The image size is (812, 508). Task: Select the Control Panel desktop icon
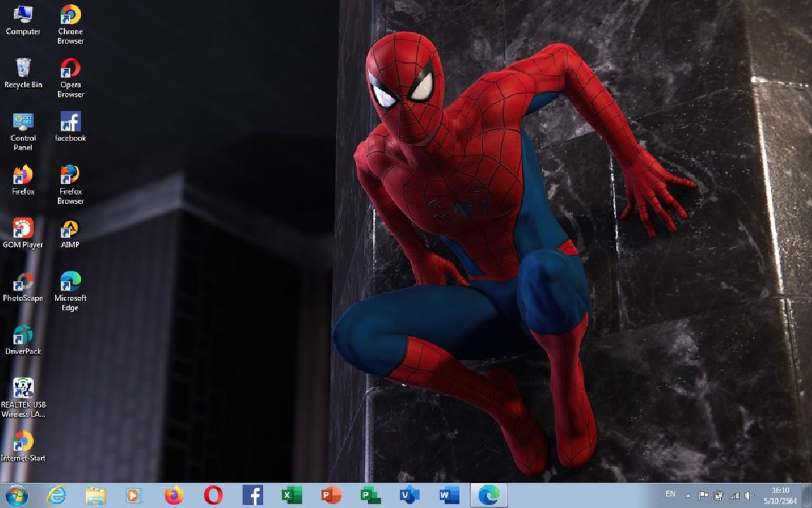click(23, 132)
